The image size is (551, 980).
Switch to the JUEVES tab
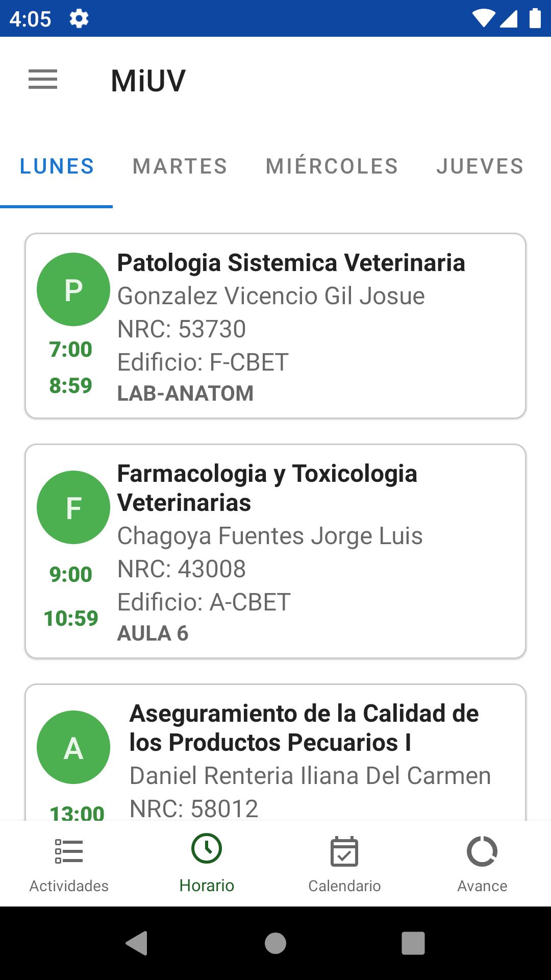(480, 166)
